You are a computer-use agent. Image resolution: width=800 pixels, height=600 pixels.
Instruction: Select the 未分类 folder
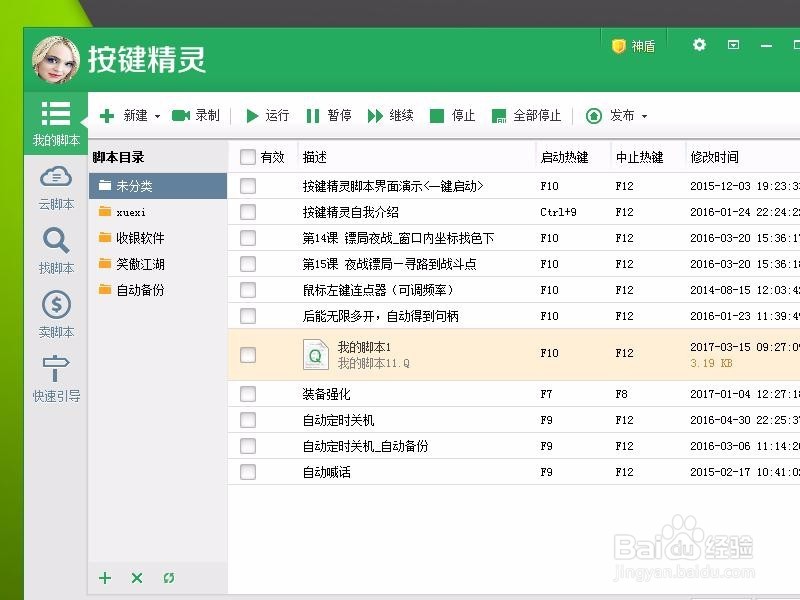click(158, 186)
